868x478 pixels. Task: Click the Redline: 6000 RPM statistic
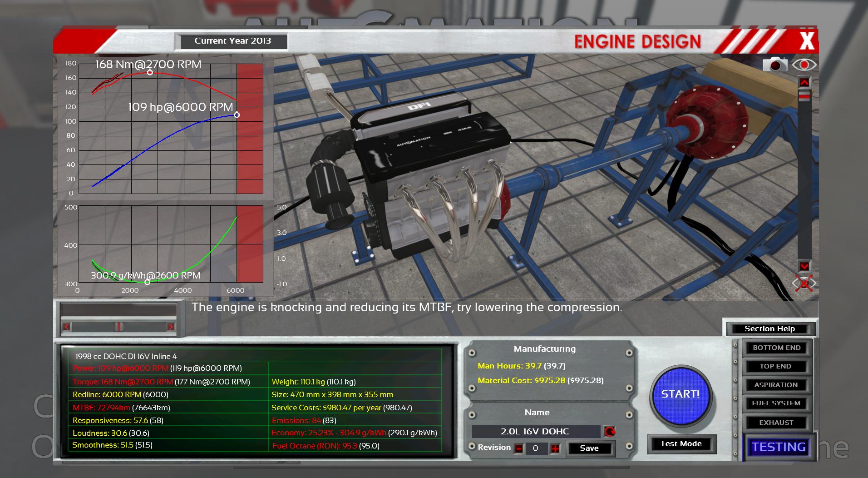tap(120, 394)
